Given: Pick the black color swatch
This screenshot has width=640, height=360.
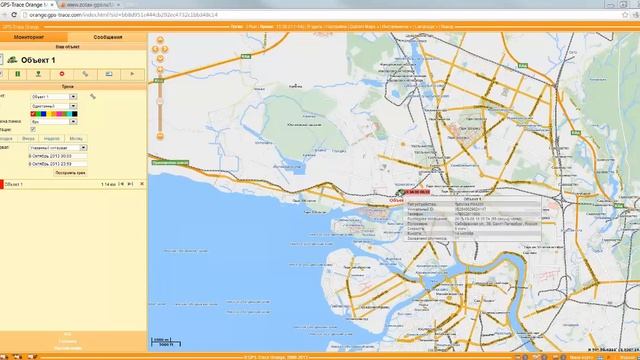Looking at the screenshot, I should (x=75, y=114).
